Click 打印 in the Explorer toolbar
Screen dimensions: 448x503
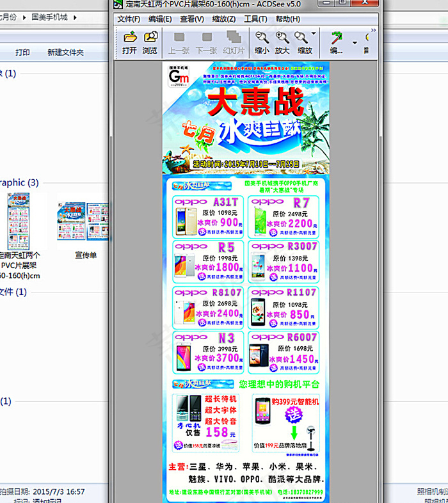[x=22, y=52]
